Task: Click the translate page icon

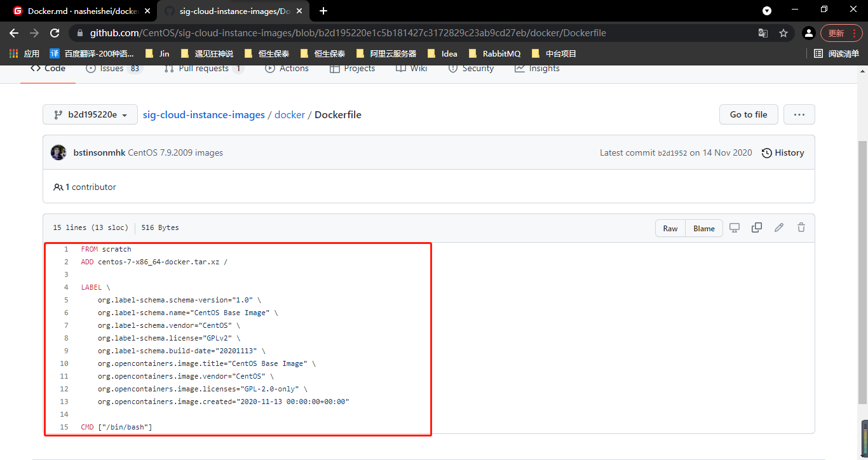Action: point(763,33)
